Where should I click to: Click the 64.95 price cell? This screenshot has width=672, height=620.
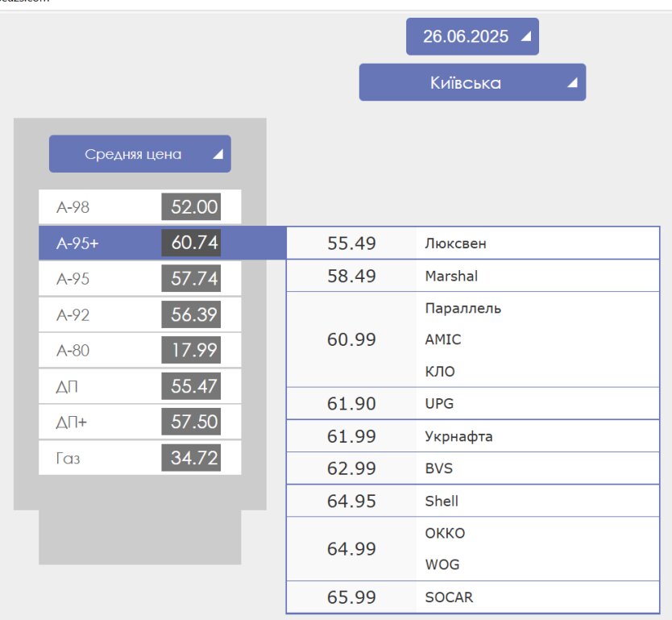351,501
